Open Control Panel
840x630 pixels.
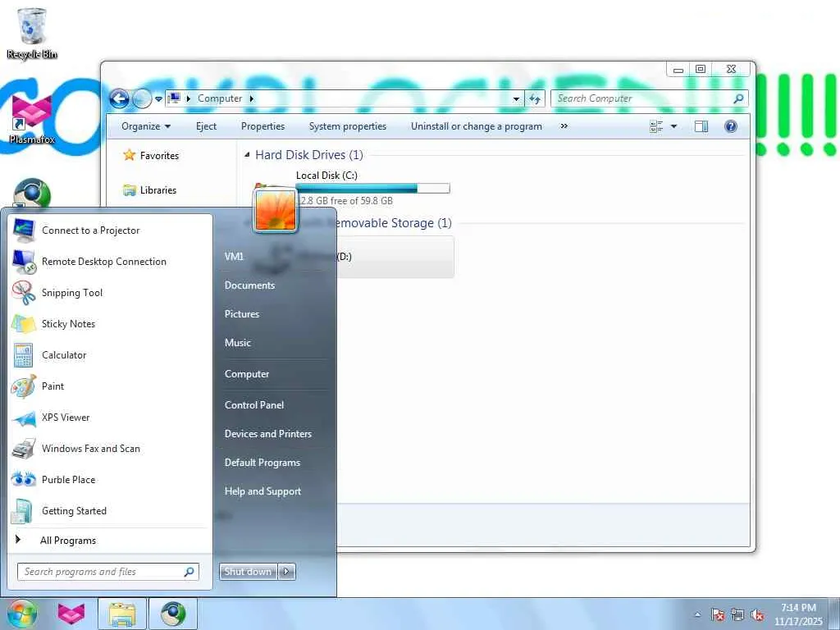[254, 405]
